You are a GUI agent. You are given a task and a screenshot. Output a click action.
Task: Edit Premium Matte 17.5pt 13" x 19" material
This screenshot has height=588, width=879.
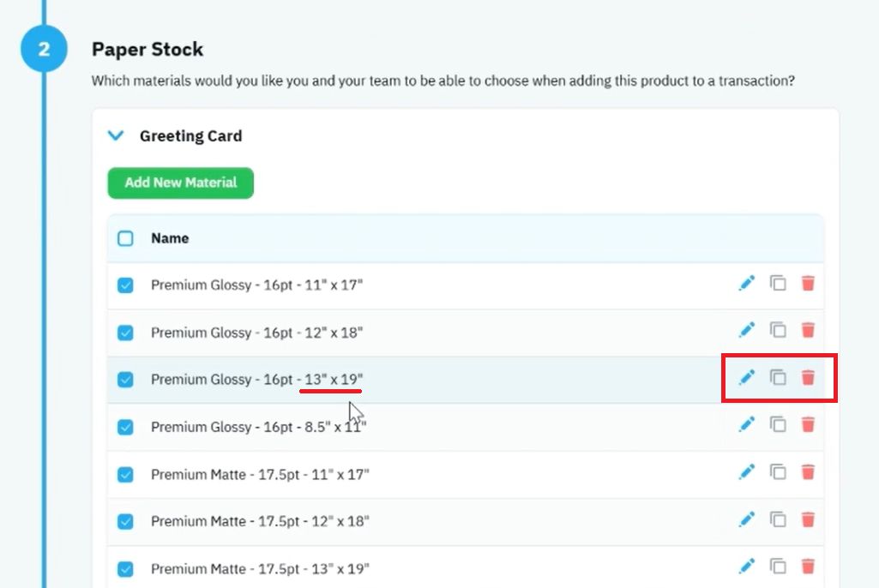747,567
